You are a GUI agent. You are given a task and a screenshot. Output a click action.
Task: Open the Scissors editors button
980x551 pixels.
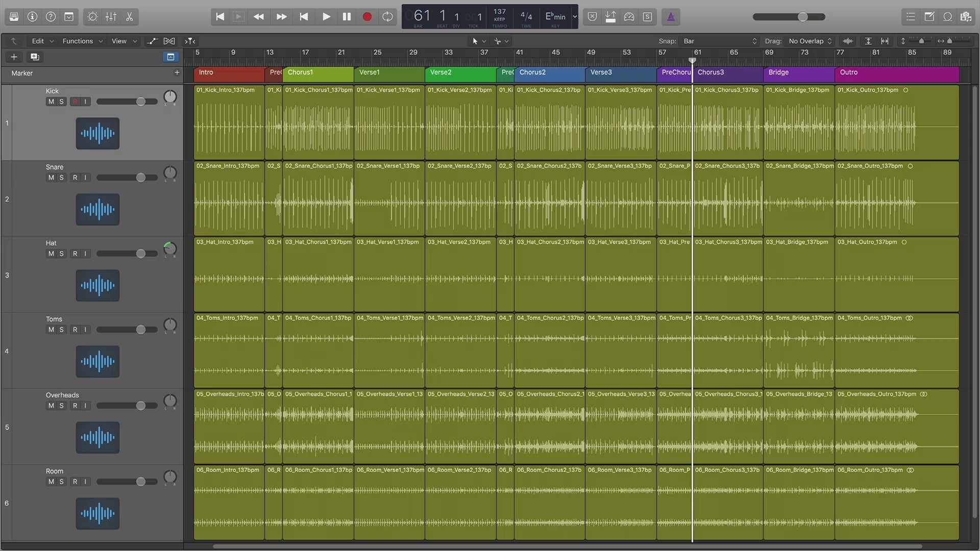coord(129,17)
